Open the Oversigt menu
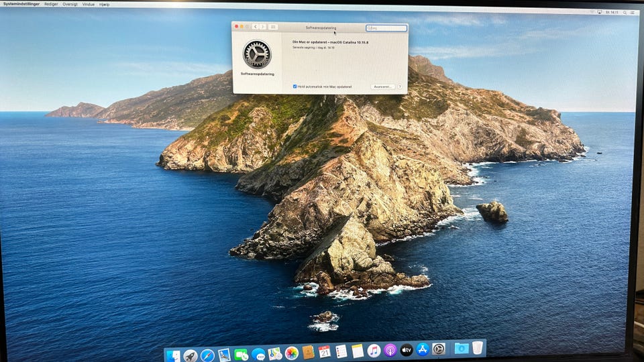This screenshot has width=644, height=362. [70, 4]
